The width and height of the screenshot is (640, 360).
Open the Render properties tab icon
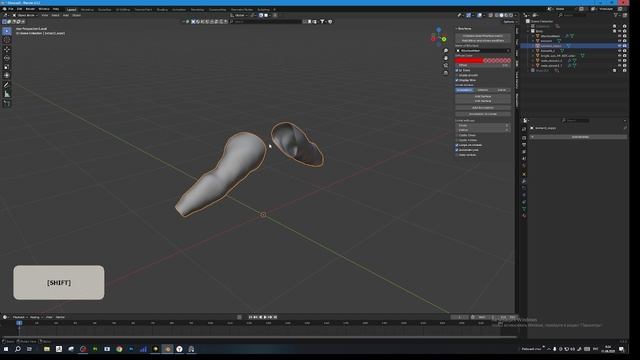point(524,137)
